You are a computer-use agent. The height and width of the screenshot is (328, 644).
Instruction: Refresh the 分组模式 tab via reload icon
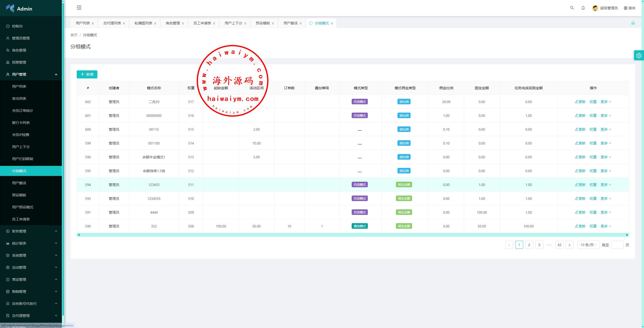[x=311, y=23]
